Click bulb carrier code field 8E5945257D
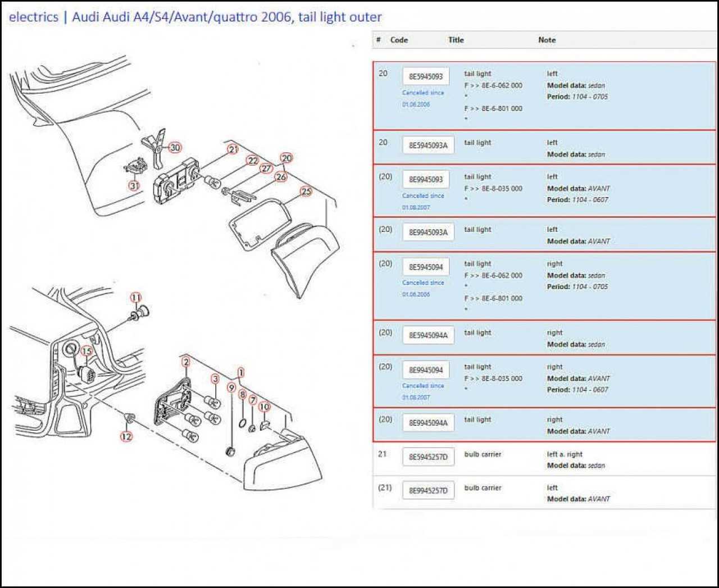Viewport: 719px width, 588px height. (x=428, y=457)
